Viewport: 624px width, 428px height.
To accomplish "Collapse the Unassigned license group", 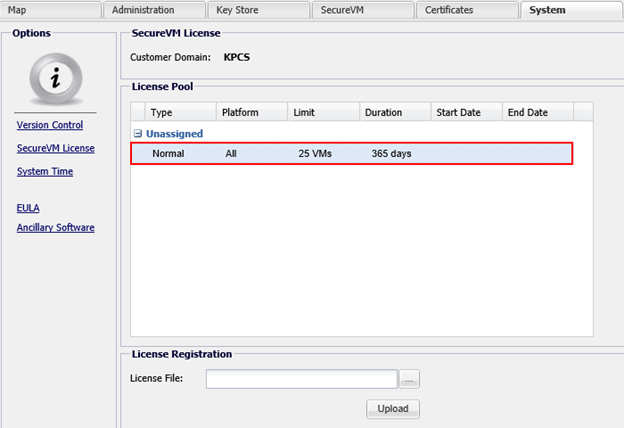I will (138, 133).
